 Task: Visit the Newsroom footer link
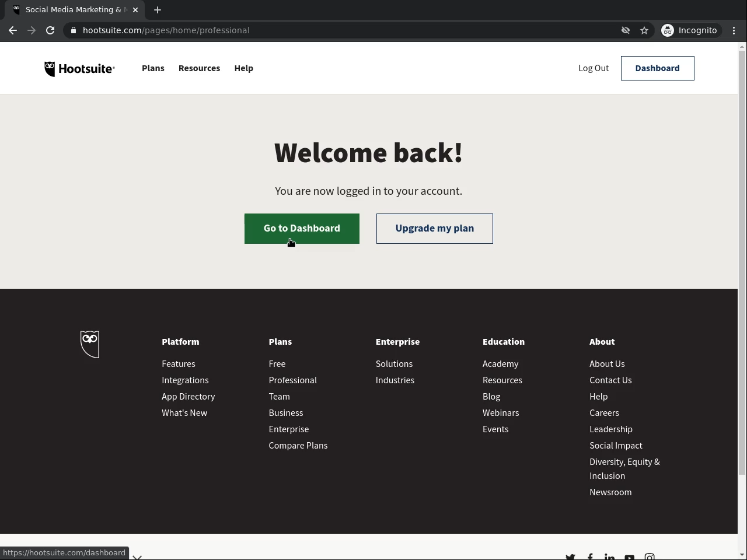coord(610,492)
